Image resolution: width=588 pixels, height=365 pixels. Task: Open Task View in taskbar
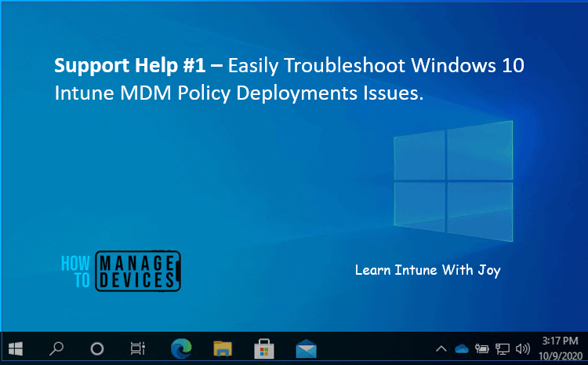pos(138,349)
